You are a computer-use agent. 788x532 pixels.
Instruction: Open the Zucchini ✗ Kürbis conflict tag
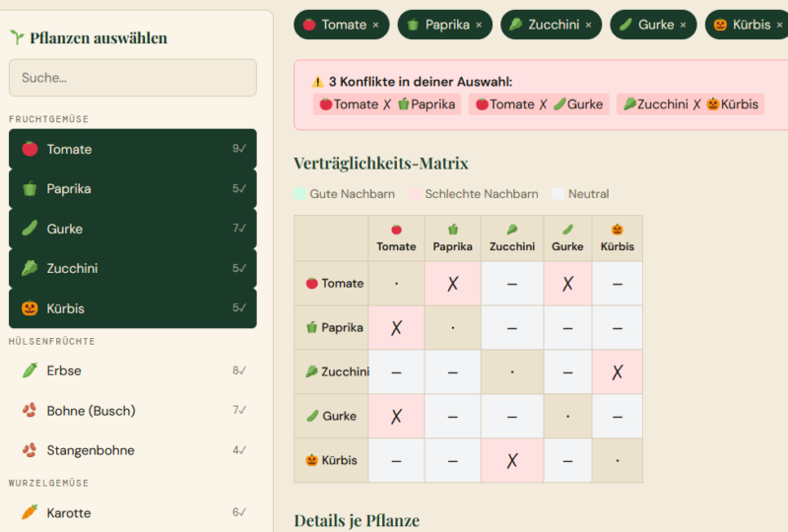click(x=690, y=104)
